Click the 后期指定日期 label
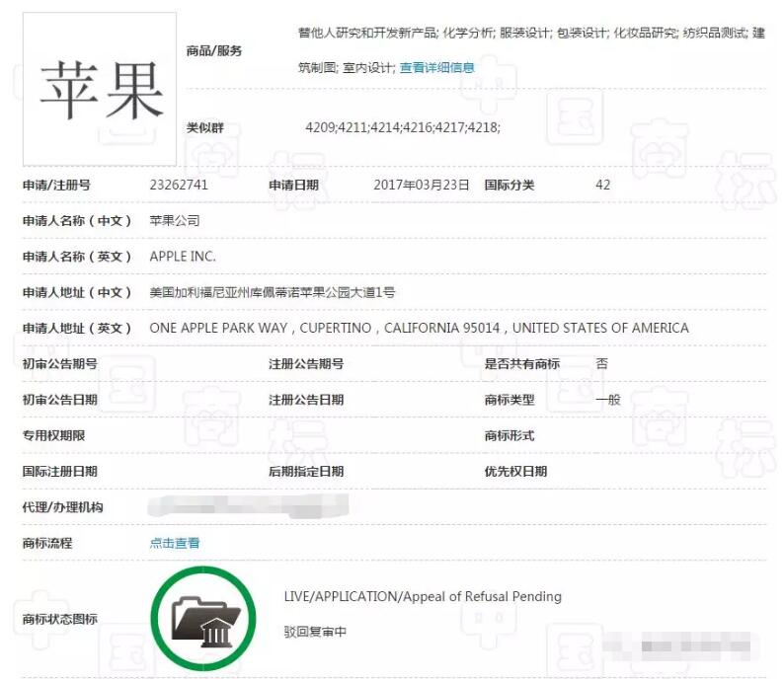Viewport: 784px width, 683px height. (x=306, y=471)
